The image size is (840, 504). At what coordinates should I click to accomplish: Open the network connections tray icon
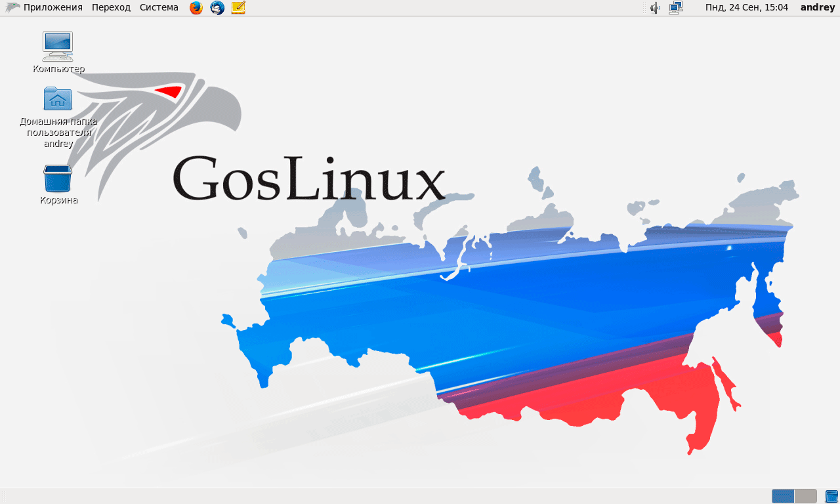[x=676, y=8]
